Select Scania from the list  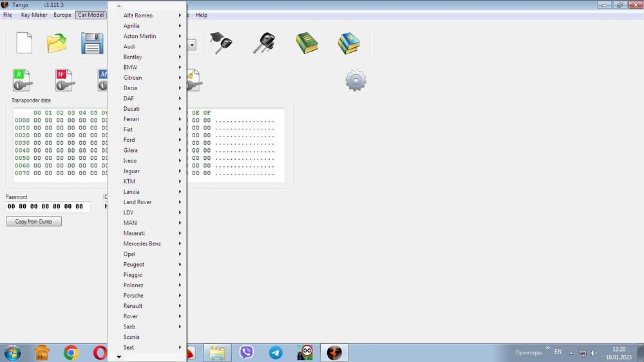point(147,337)
